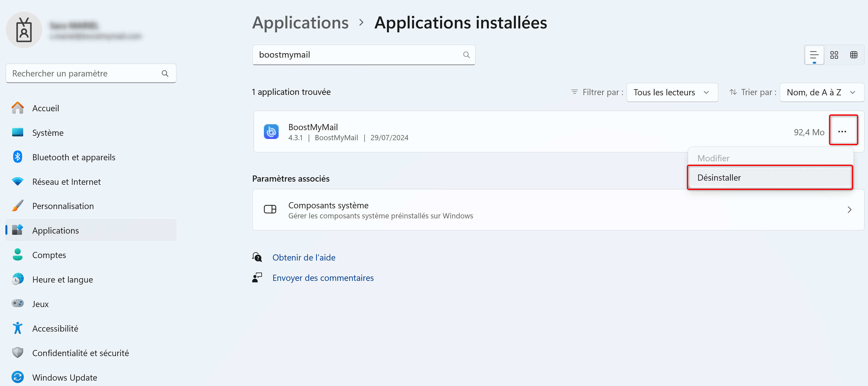Viewport: 868px width, 386px height.
Task: Click the user profile avatar icon
Action: click(24, 30)
